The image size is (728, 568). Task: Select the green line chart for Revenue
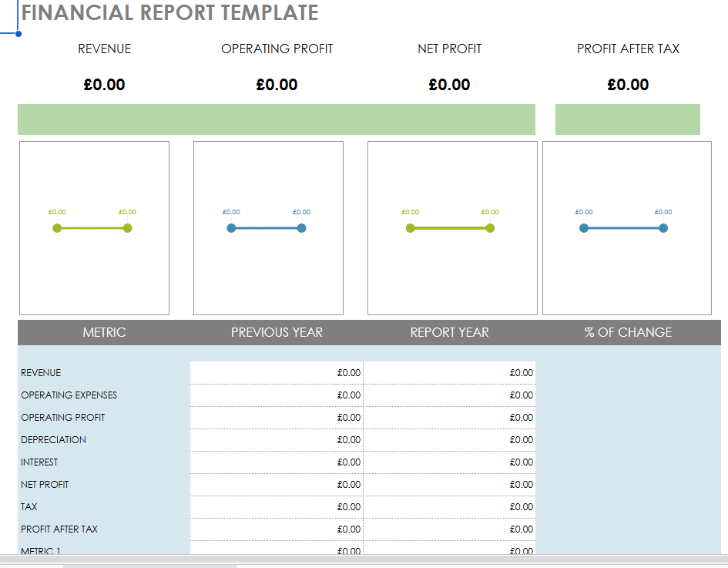click(x=94, y=228)
